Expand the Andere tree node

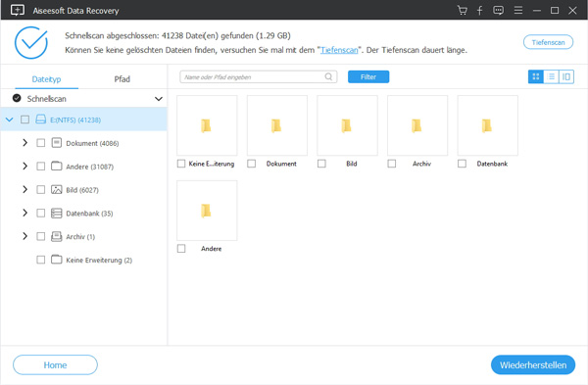pyautogui.click(x=24, y=167)
